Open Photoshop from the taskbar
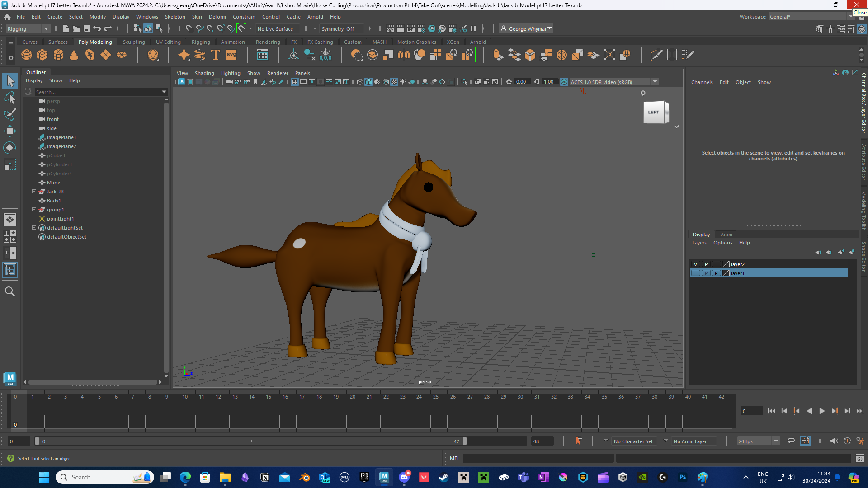 point(683,477)
